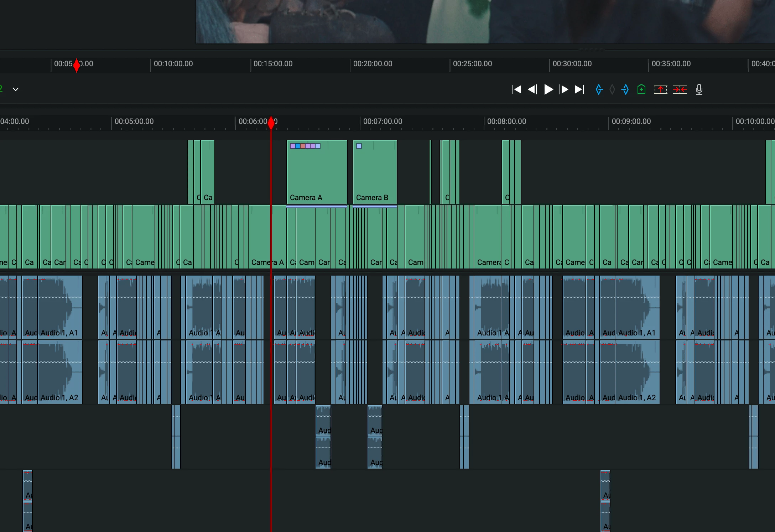Click the 00:25:00.00 label on the mini timeline
Viewport: 775px width, 532px height.
pos(473,64)
